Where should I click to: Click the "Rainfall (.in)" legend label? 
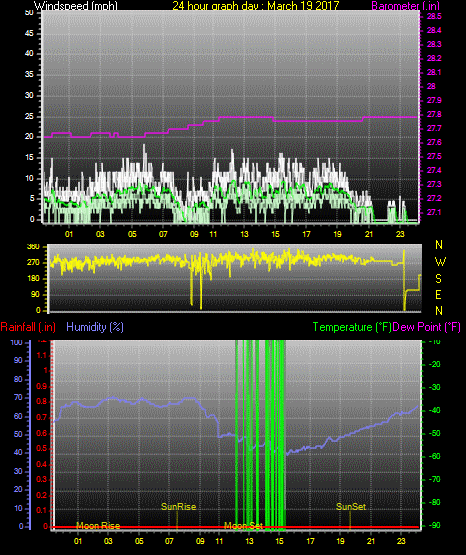pos(28,327)
